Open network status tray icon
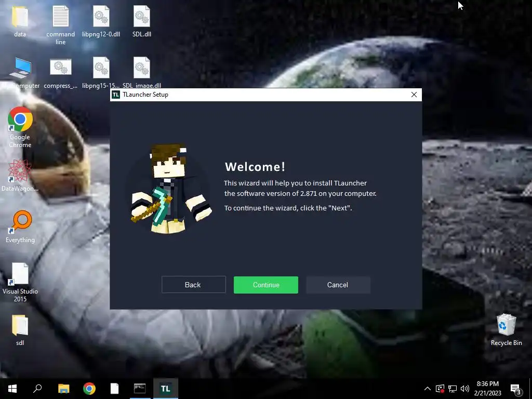Screen dimensions: 532x399 coord(453,389)
